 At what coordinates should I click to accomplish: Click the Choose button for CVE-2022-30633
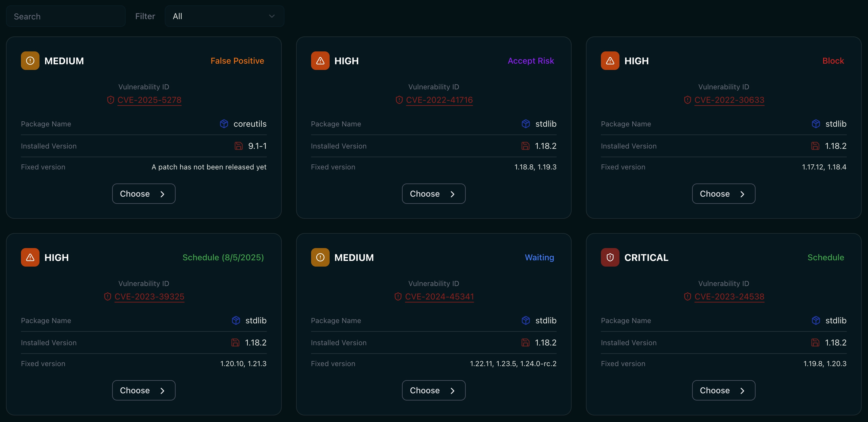(723, 194)
